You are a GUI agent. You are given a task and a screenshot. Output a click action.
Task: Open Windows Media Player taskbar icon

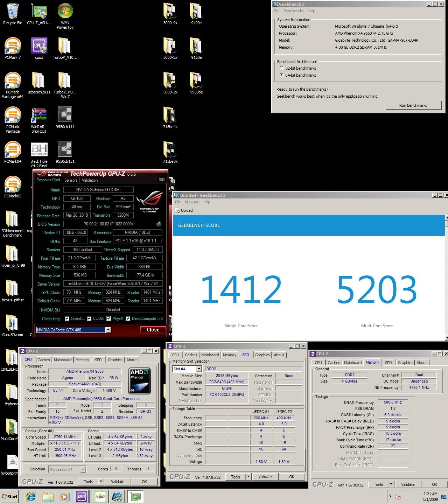64,497
